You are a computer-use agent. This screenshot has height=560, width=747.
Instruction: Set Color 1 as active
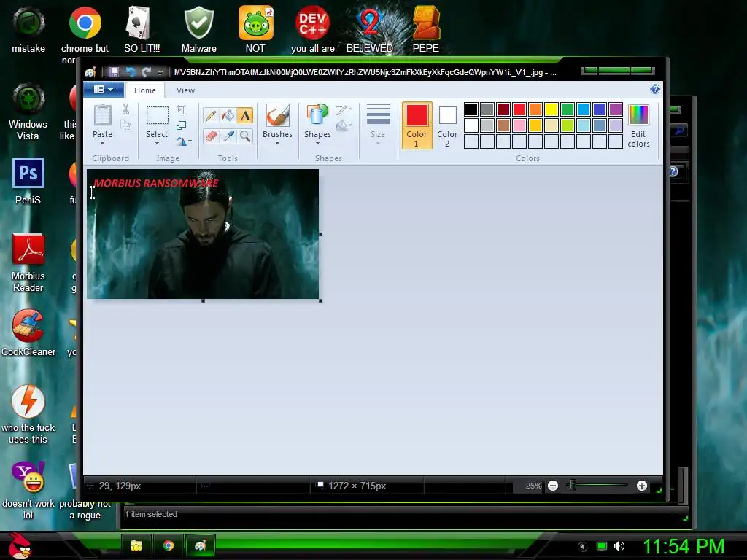tap(417, 125)
